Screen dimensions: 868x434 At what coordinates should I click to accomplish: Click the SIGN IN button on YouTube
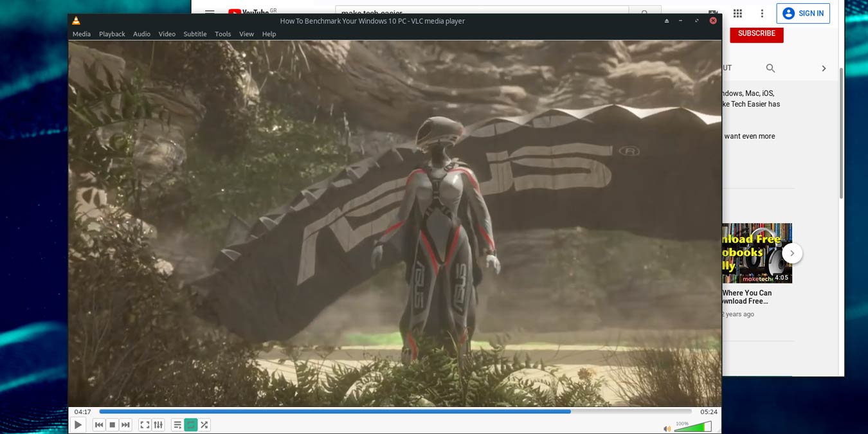point(802,13)
